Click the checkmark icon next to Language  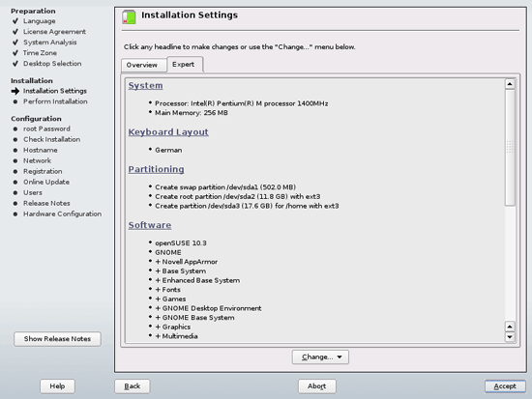coord(15,21)
